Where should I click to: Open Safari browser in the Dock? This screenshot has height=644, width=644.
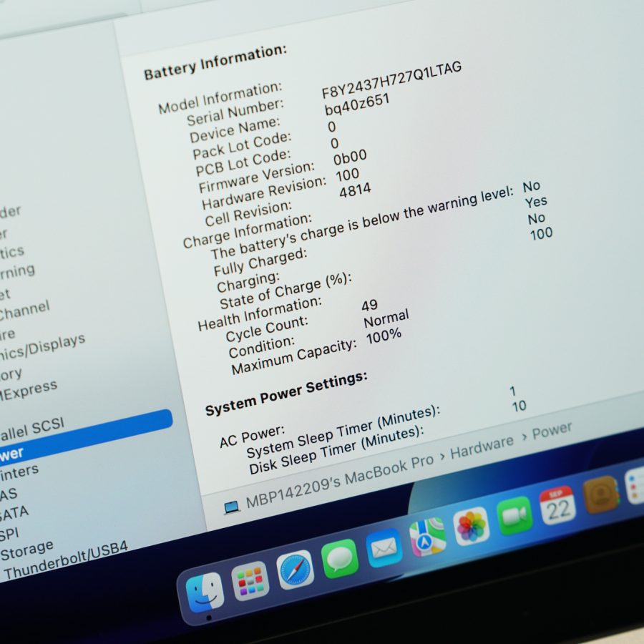pyautogui.click(x=295, y=570)
